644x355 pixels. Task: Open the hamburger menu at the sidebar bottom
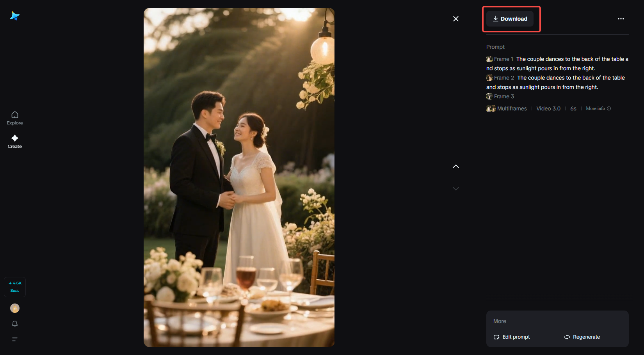14,339
